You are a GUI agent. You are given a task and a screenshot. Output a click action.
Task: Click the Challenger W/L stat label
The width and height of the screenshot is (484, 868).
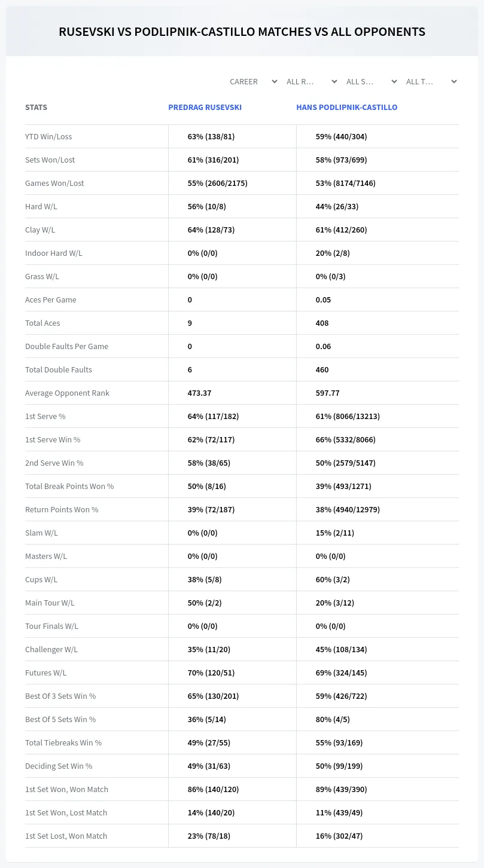[51, 649]
